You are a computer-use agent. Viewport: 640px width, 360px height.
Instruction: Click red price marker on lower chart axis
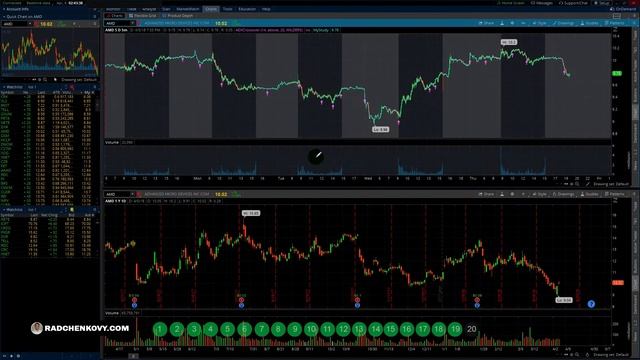[618, 282]
